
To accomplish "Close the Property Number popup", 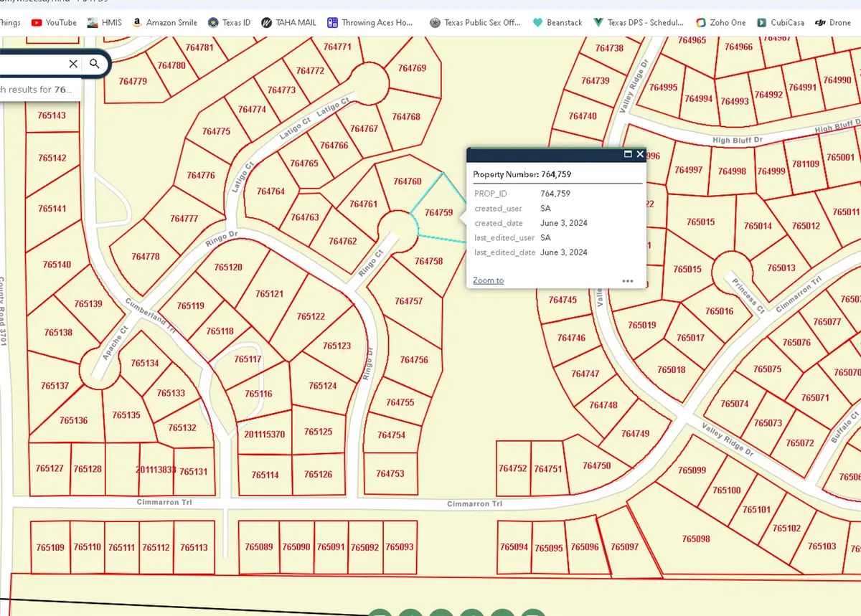I will (x=639, y=154).
